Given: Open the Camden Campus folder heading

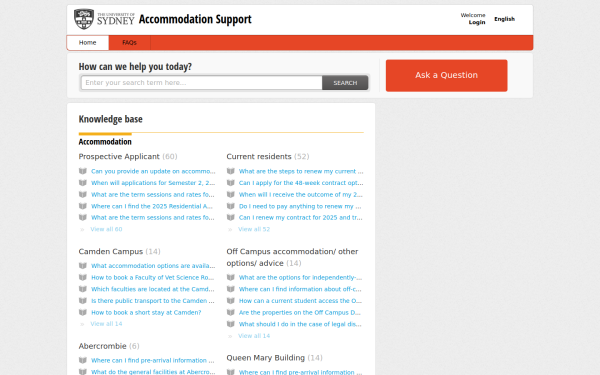Looking at the screenshot, I should coord(111,251).
